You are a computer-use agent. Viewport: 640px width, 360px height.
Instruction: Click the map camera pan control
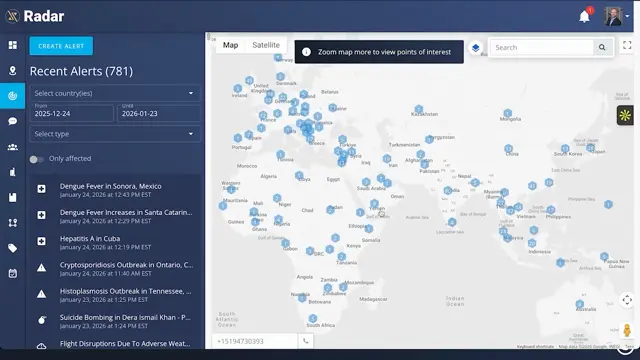[x=627, y=300]
